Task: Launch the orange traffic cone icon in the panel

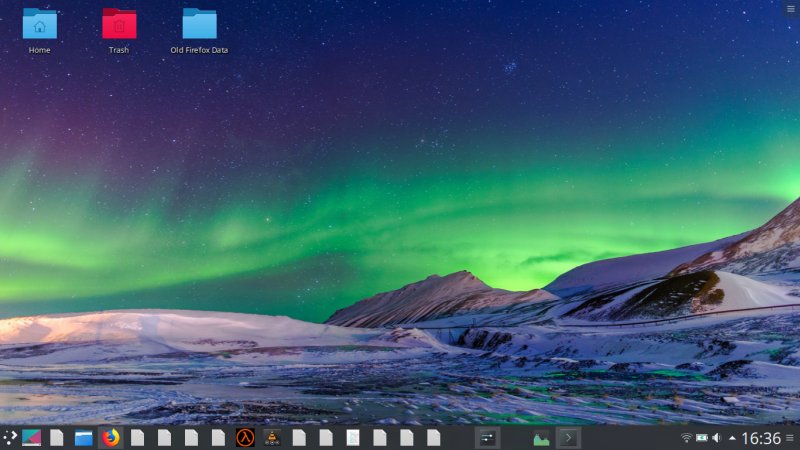Action: click(272, 438)
